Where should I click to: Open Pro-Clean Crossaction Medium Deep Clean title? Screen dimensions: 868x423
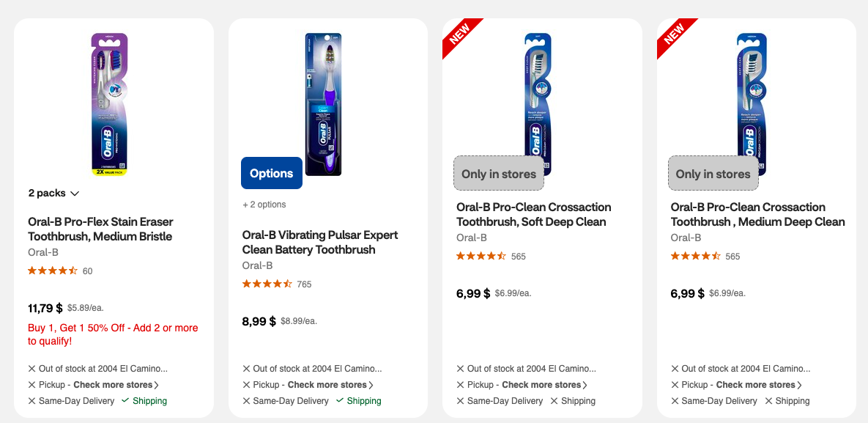(x=757, y=214)
